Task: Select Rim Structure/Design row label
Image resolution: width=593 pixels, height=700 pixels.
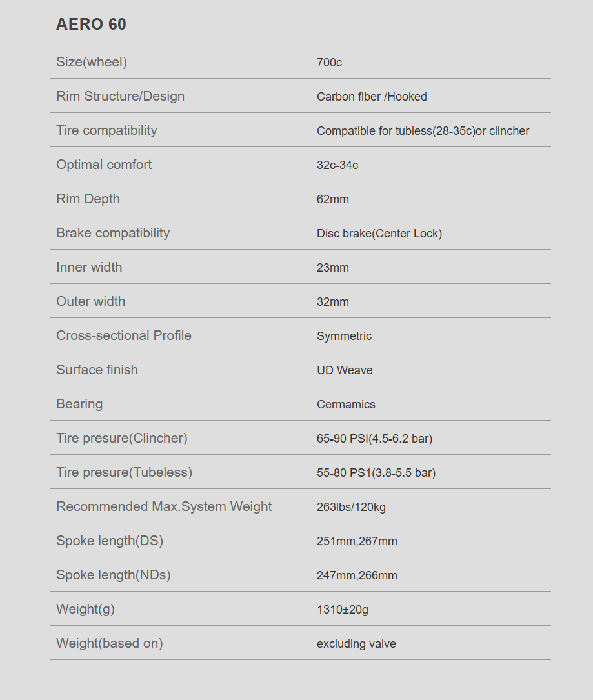Action: coord(121,96)
